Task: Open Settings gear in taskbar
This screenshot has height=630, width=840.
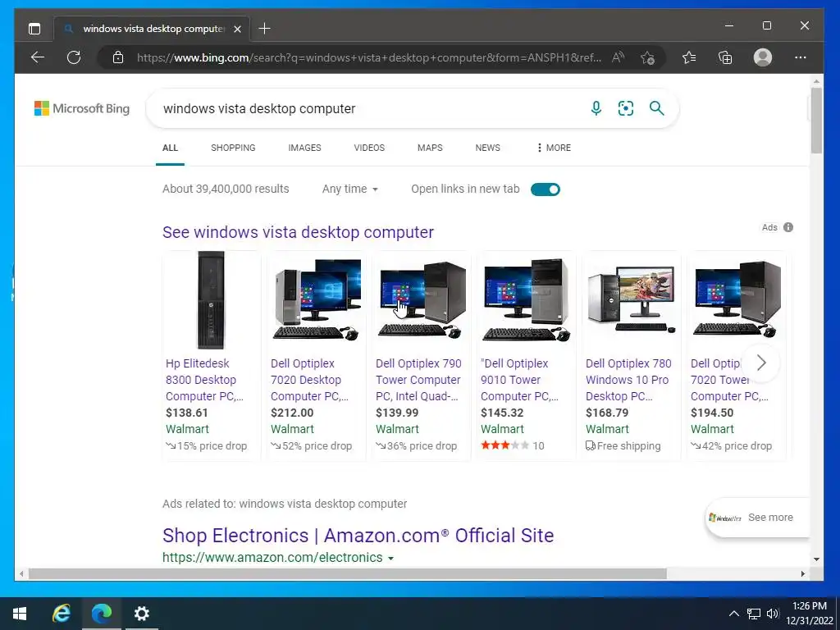Action: click(x=141, y=614)
